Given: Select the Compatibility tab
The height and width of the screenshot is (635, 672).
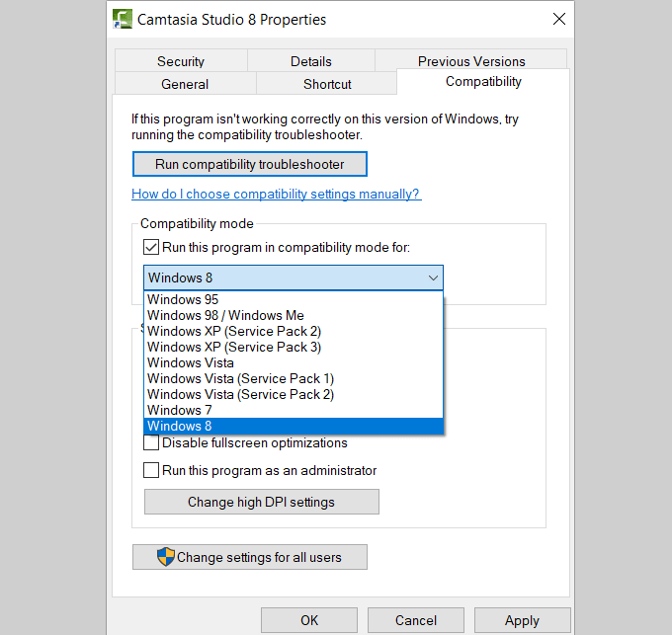Looking at the screenshot, I should tap(483, 81).
